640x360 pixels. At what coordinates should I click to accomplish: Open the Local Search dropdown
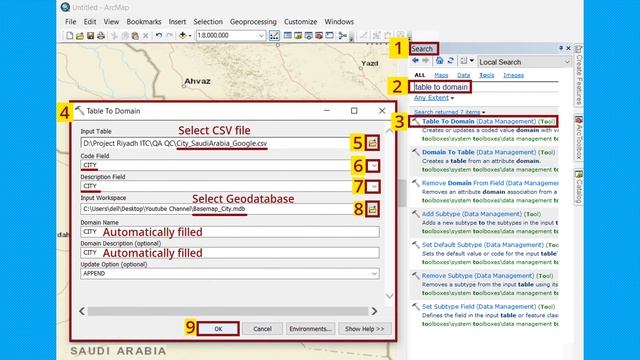pyautogui.click(x=567, y=62)
